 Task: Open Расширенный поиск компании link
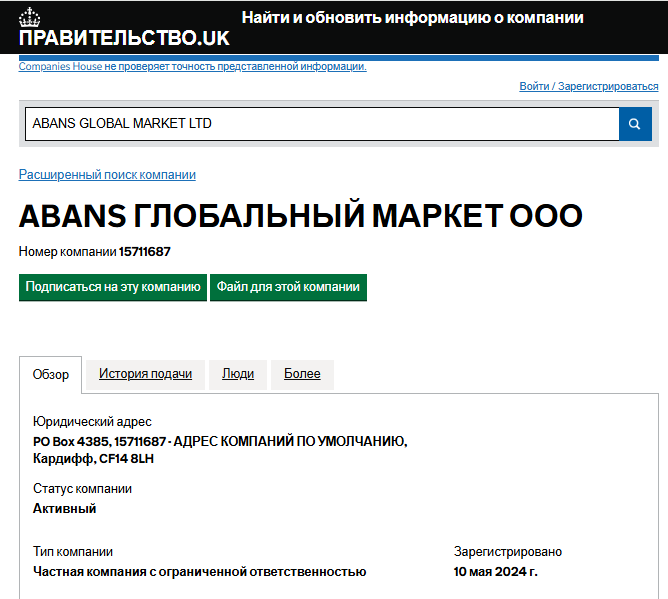(x=107, y=174)
